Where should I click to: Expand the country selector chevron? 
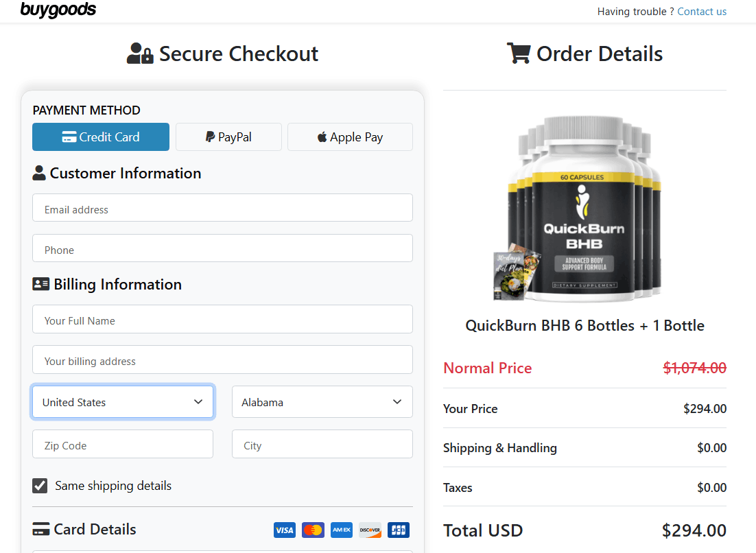[198, 401]
